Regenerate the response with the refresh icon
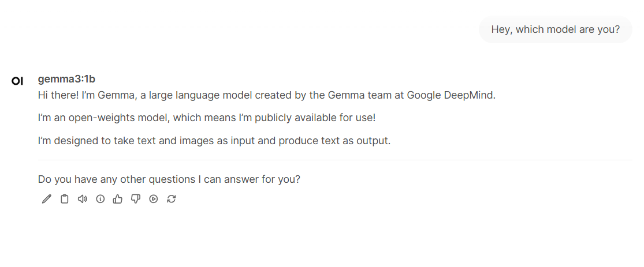Screen dimensions: 644x267 172,199
